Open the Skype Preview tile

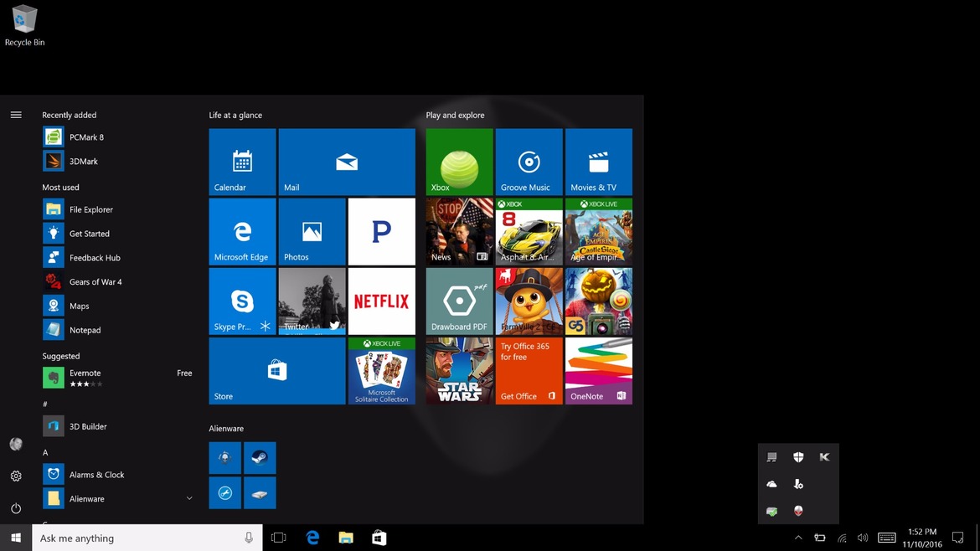[x=243, y=301]
